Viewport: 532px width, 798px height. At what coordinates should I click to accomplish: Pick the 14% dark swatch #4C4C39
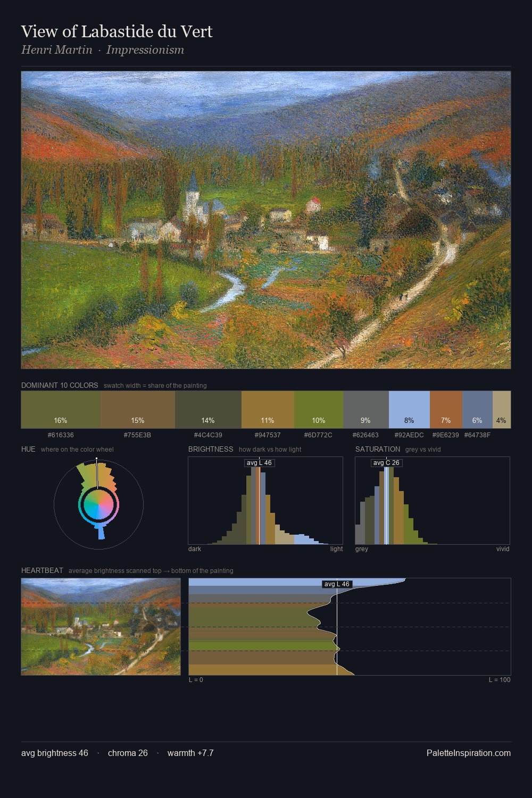click(208, 410)
